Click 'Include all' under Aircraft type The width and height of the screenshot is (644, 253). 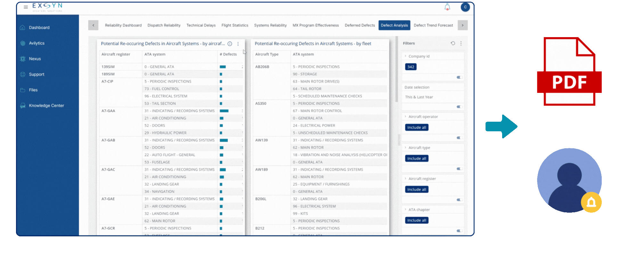pyautogui.click(x=417, y=159)
